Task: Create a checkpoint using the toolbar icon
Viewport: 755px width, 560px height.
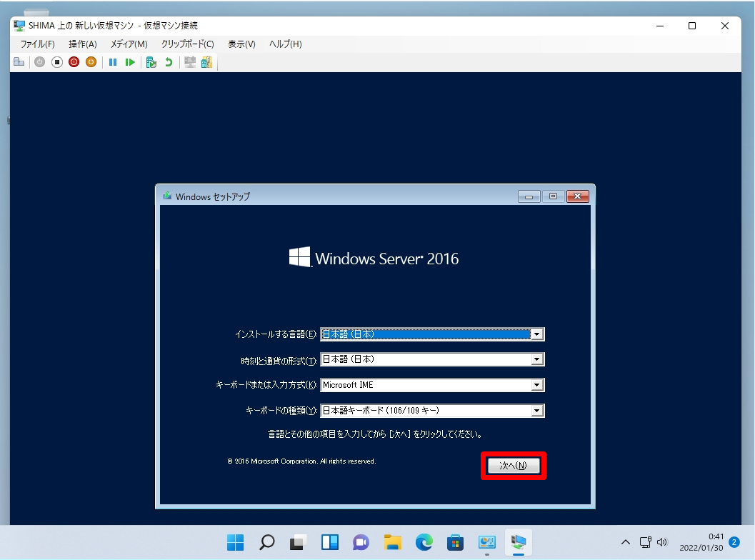Action: (x=151, y=62)
